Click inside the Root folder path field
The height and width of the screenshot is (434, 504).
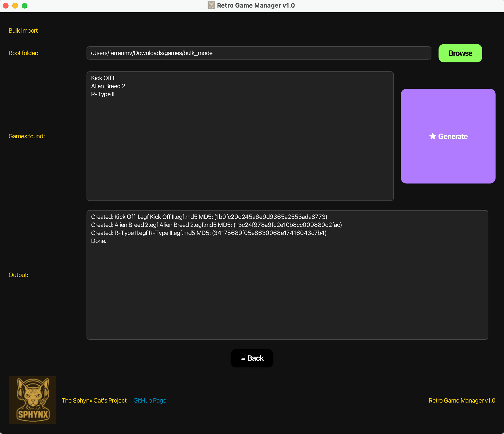tap(259, 53)
